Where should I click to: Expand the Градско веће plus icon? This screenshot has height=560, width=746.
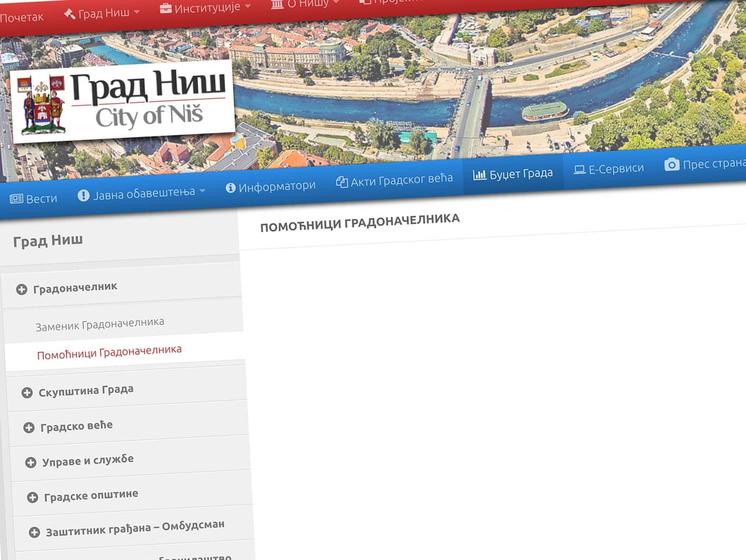pyautogui.click(x=29, y=427)
